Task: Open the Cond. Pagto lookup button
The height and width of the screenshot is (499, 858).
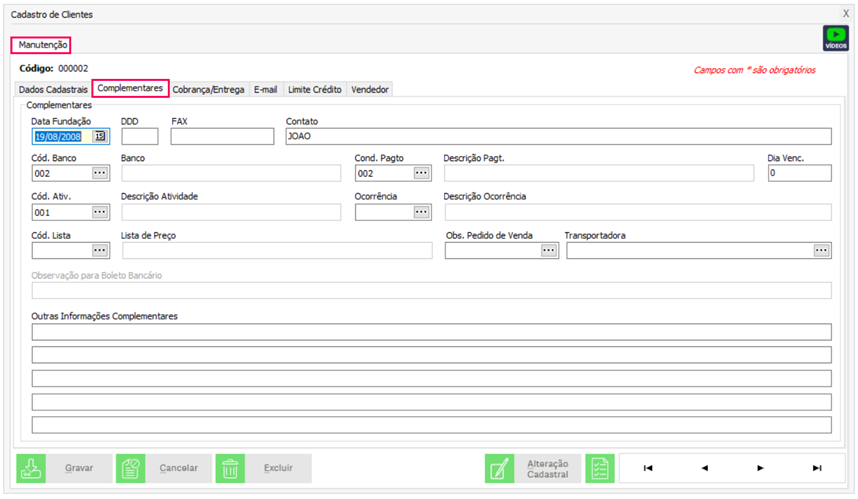Action: 422,173
